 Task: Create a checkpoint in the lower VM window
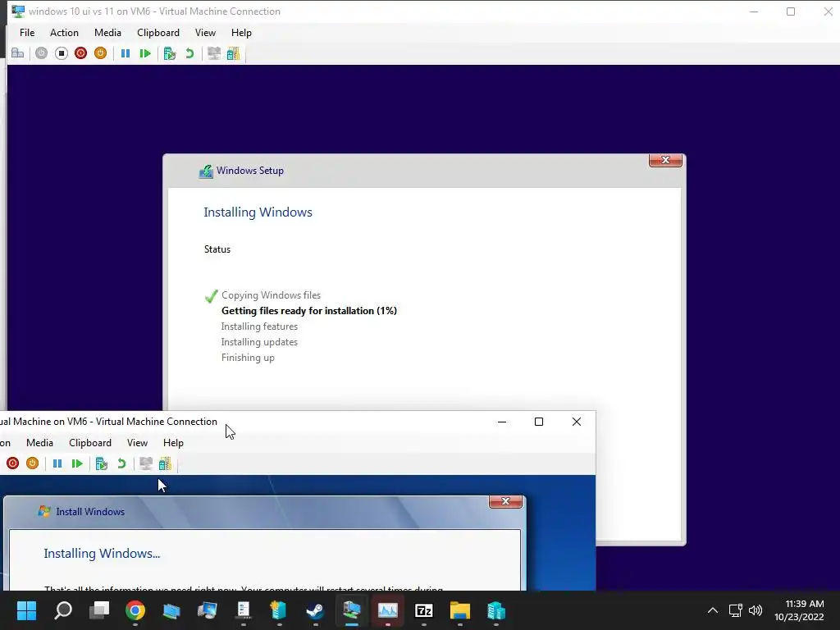pos(102,463)
